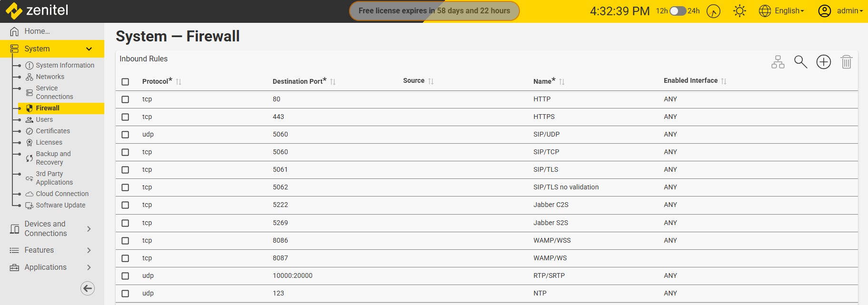Collapse sidebar with the back arrow icon
This screenshot has width=868, height=305.
pyautogui.click(x=88, y=288)
